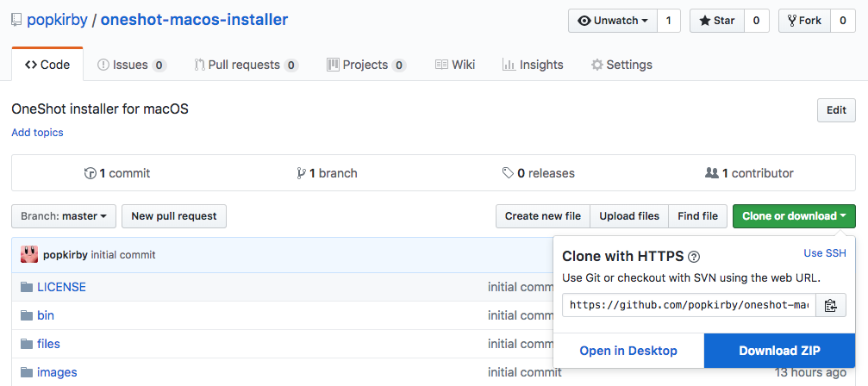View the 0 releases page

(x=538, y=173)
